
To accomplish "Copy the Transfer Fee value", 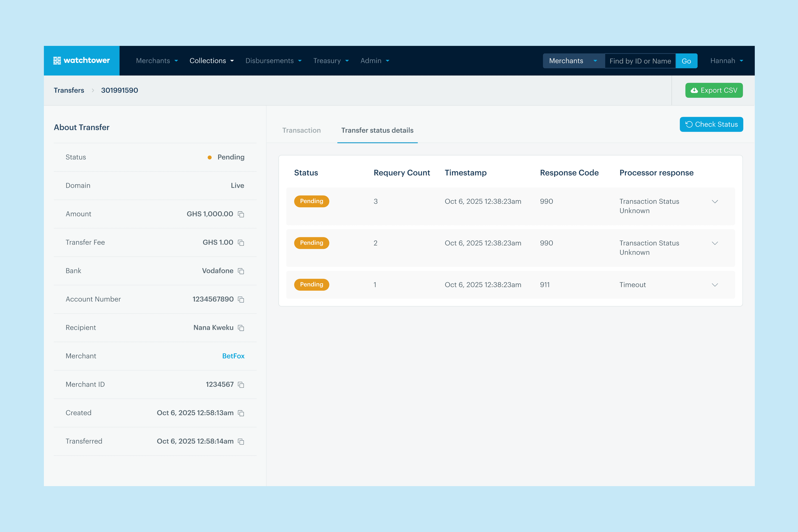I will (x=241, y=243).
